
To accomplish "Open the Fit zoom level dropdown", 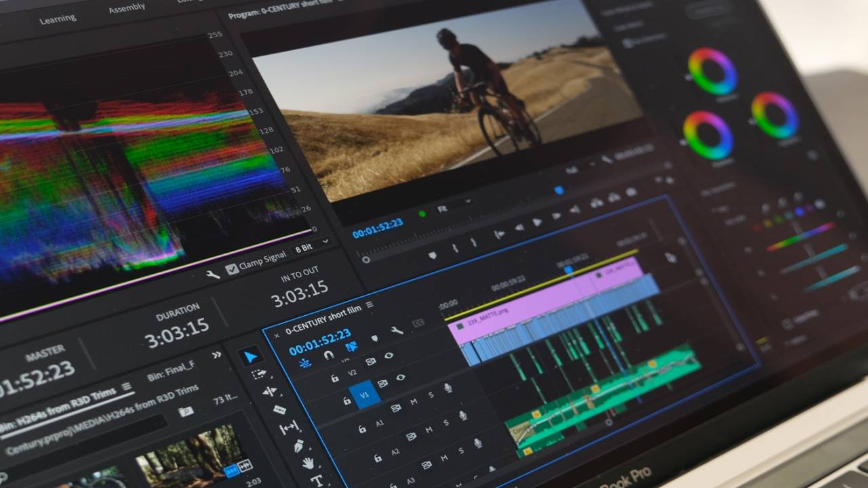I will (x=453, y=205).
